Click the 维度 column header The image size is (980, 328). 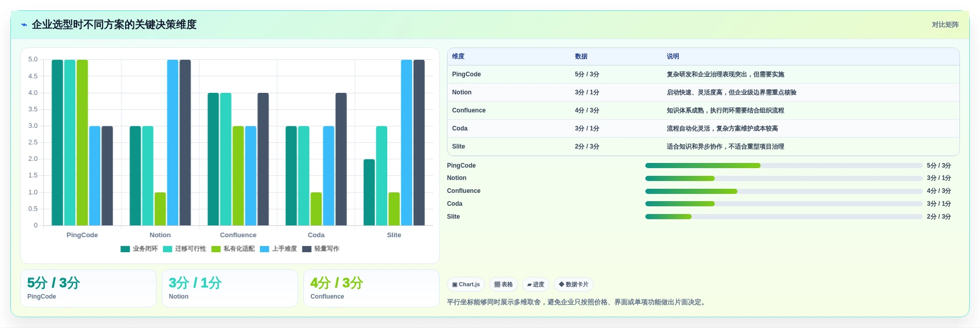(458, 56)
